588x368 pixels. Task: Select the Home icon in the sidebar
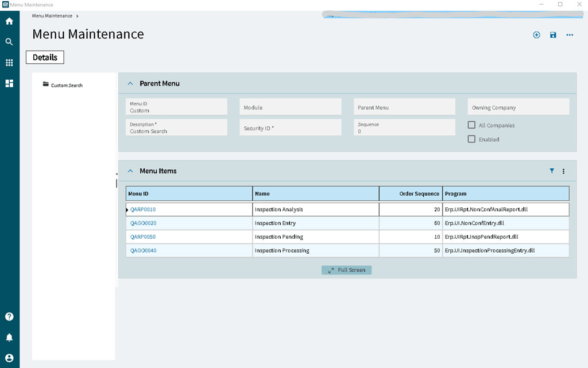coord(9,21)
